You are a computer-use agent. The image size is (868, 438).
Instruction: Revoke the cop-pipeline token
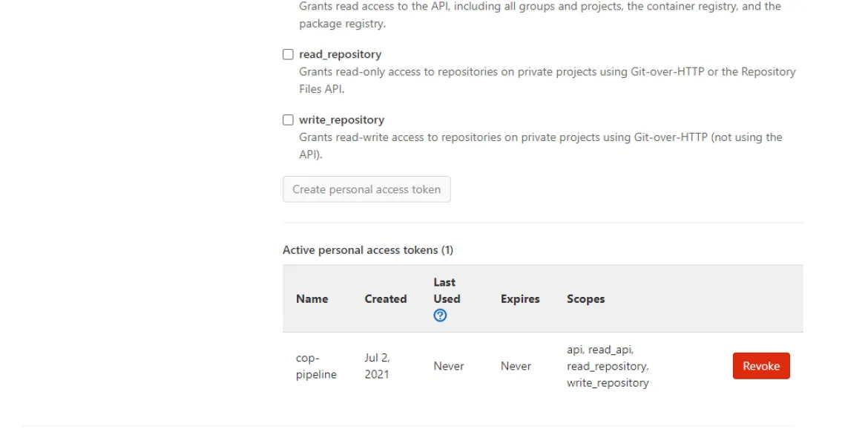761,365
